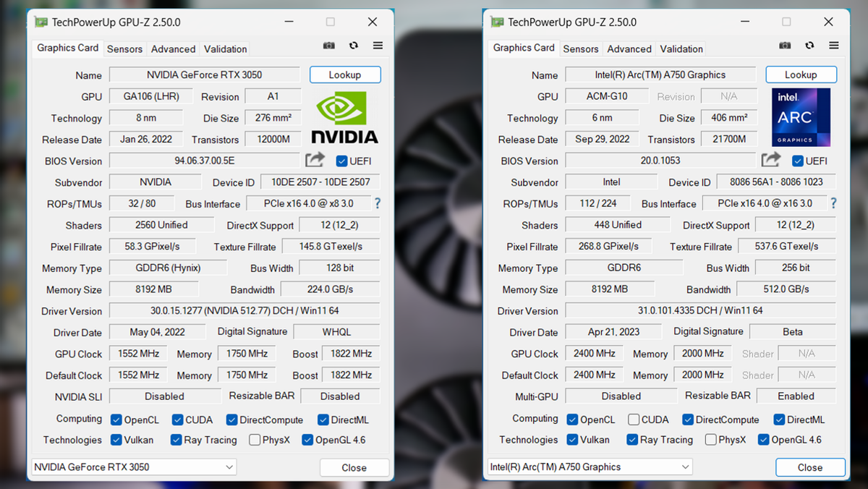Image resolution: width=868 pixels, height=489 pixels.
Task: Check PhysX in the RTX 3050 window
Action: pyautogui.click(x=255, y=440)
